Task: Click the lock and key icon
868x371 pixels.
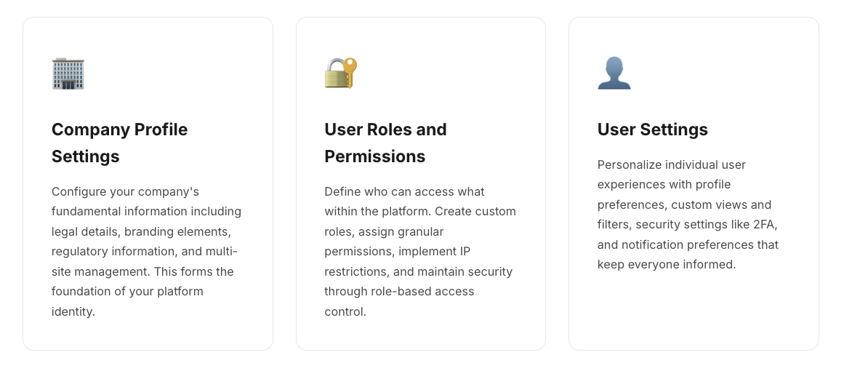Action: click(341, 73)
